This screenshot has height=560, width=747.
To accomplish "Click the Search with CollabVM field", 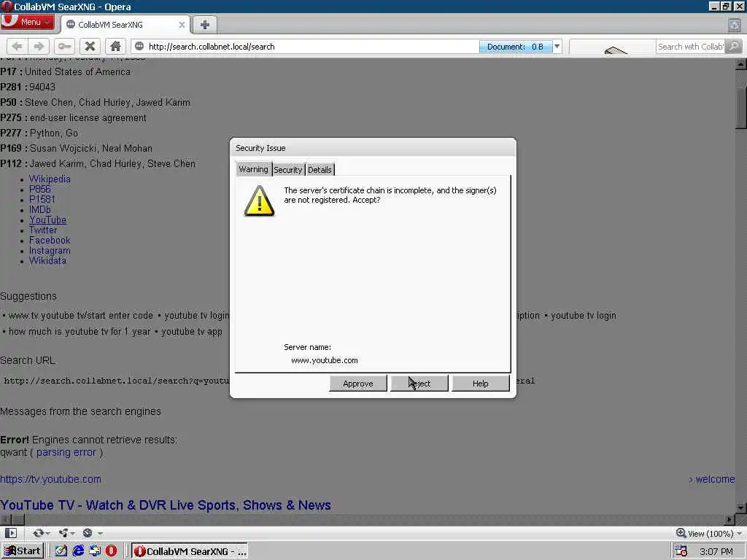I will (x=690, y=46).
